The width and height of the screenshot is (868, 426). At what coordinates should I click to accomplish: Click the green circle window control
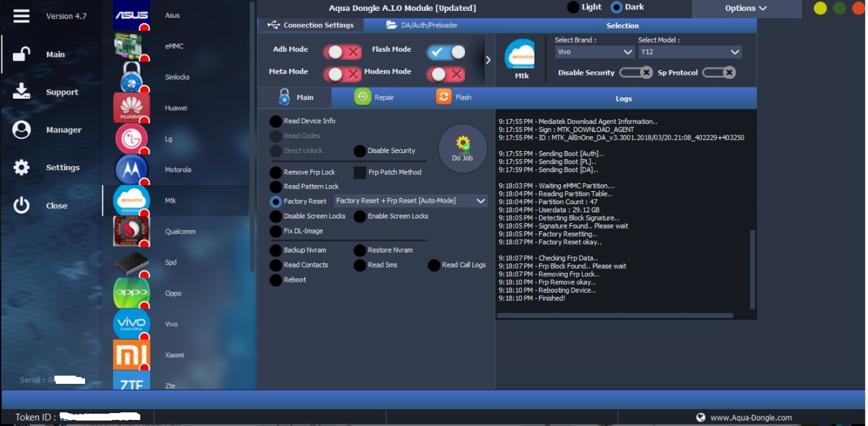(x=839, y=8)
